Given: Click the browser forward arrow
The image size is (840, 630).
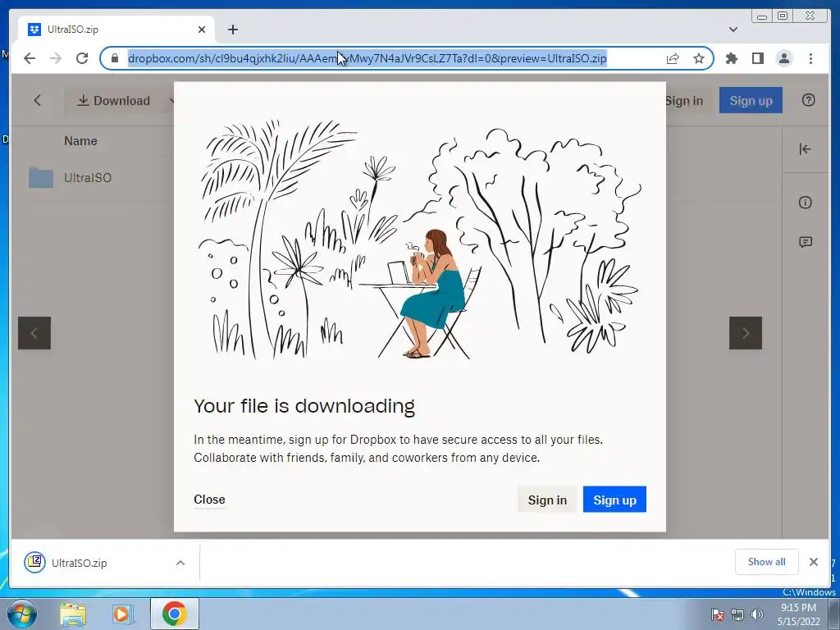Looking at the screenshot, I should click(56, 58).
